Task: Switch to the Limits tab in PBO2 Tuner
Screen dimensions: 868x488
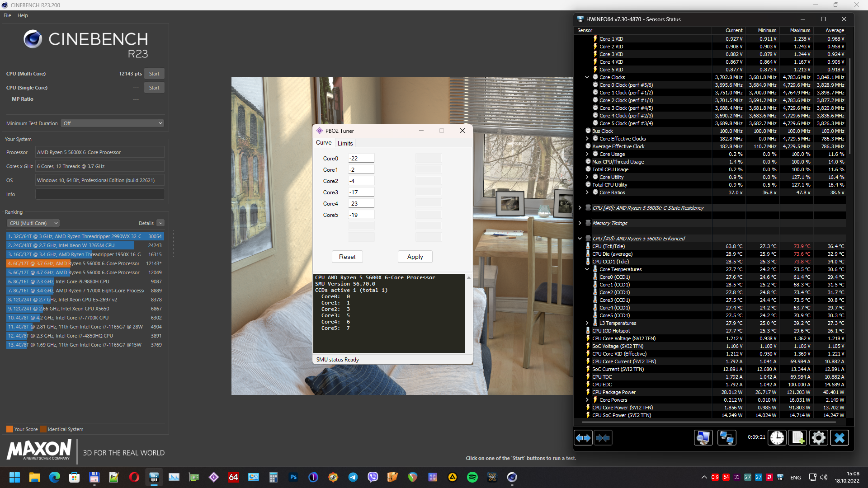Action: point(345,143)
